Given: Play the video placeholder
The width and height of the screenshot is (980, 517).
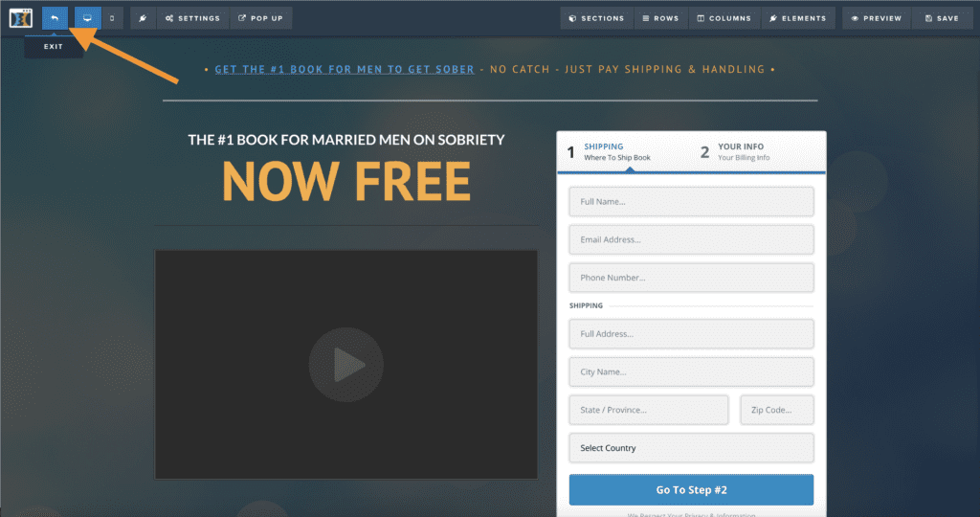Looking at the screenshot, I should pos(346,365).
